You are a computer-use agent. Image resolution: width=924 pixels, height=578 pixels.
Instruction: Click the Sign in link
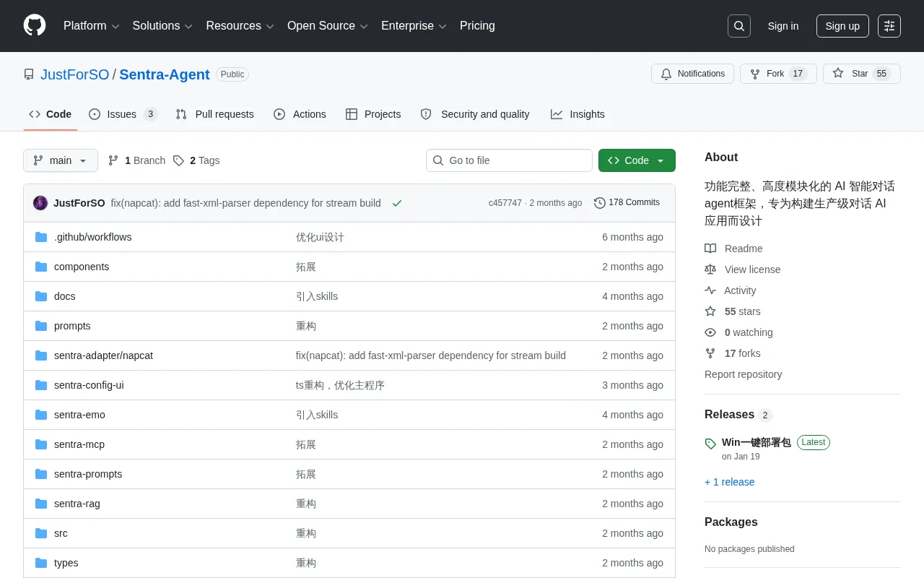783,26
